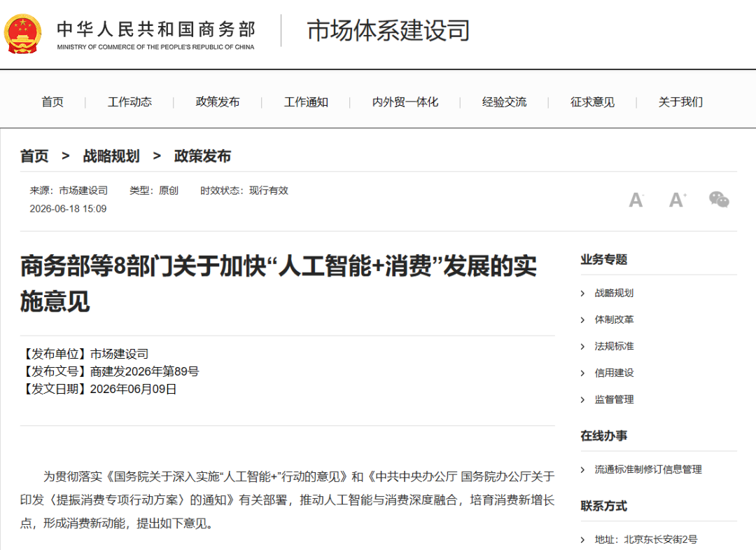The height and width of the screenshot is (550, 756).
Task: Click the 首页 breadcrumb link
Action: click(34, 156)
